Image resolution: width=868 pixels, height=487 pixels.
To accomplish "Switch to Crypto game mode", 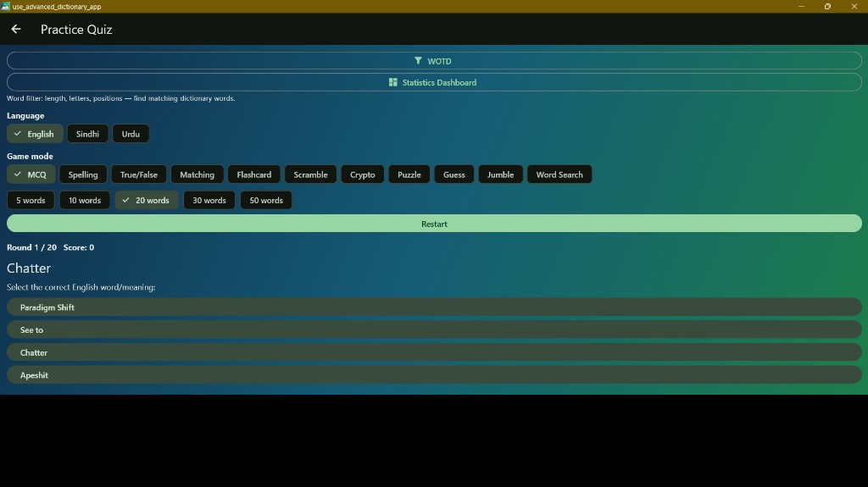I will click(363, 174).
